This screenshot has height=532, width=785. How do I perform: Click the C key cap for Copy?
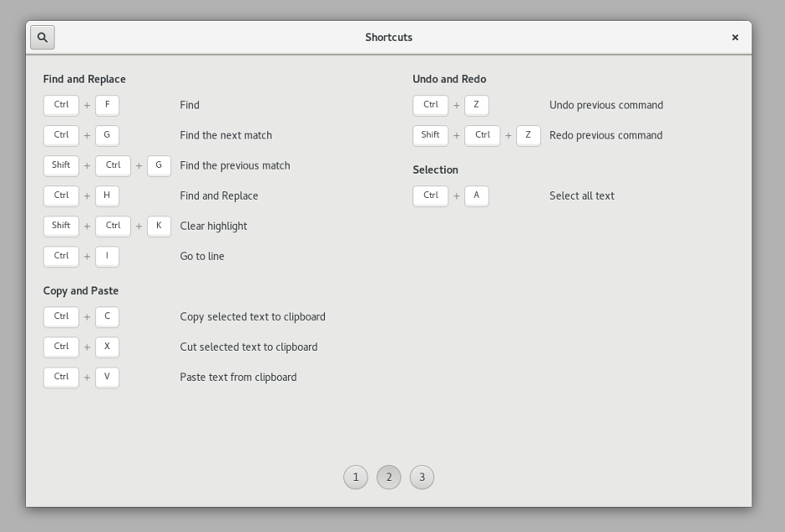(x=107, y=317)
